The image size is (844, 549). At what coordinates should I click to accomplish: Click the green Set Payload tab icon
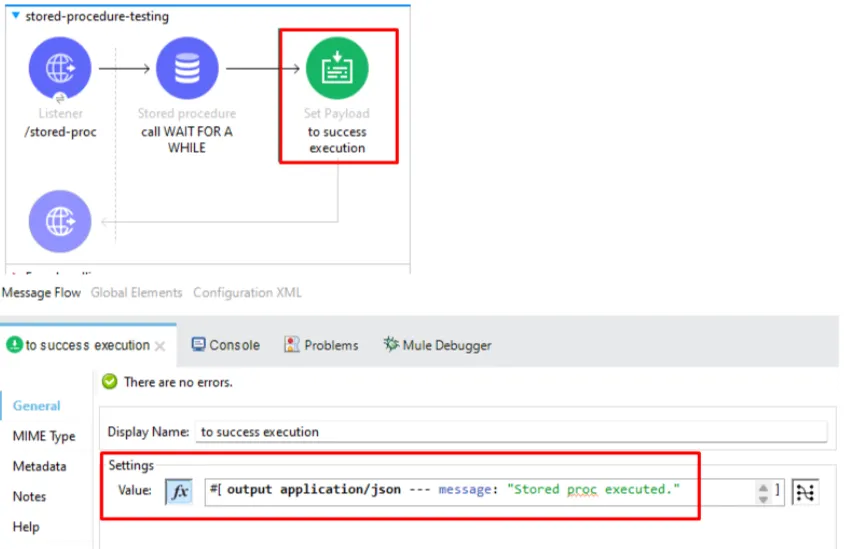(x=15, y=344)
